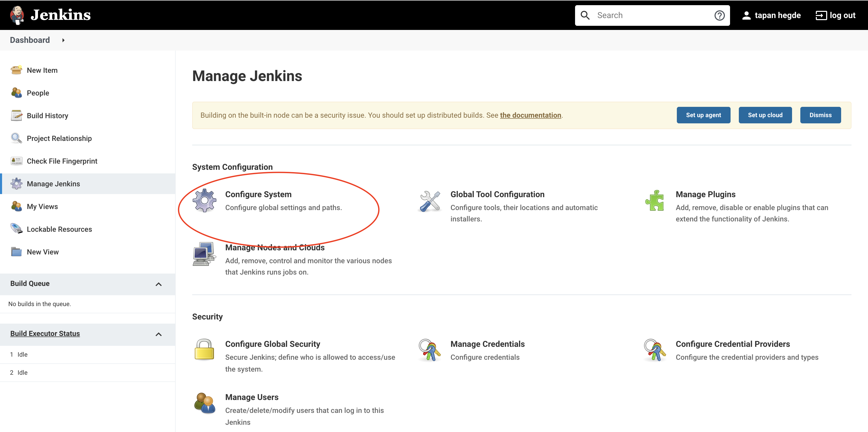Click the Set up agent button
Image resolution: width=868 pixels, height=432 pixels.
tap(703, 115)
